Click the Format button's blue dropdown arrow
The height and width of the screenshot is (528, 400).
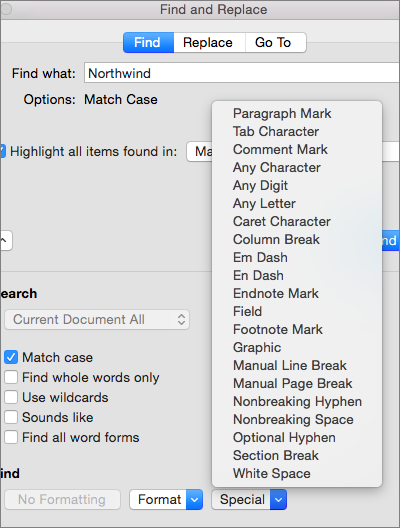pyautogui.click(x=194, y=499)
